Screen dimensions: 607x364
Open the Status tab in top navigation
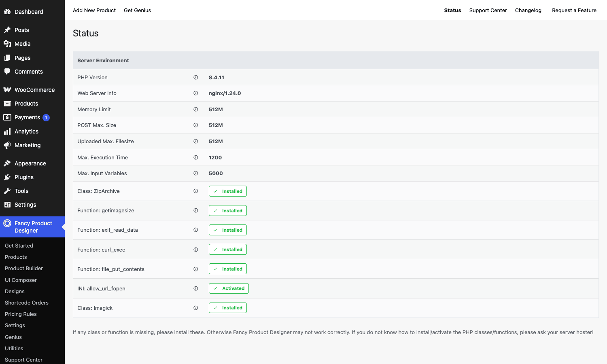(452, 10)
